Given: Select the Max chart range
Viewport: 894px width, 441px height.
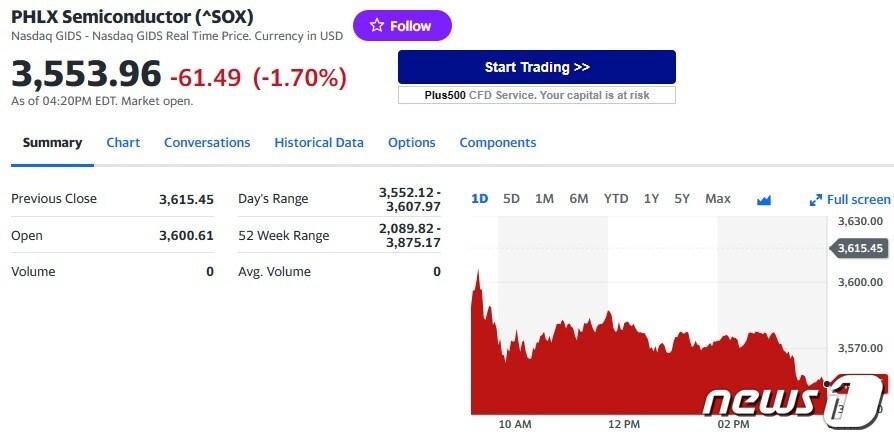Looking at the screenshot, I should click(718, 198).
